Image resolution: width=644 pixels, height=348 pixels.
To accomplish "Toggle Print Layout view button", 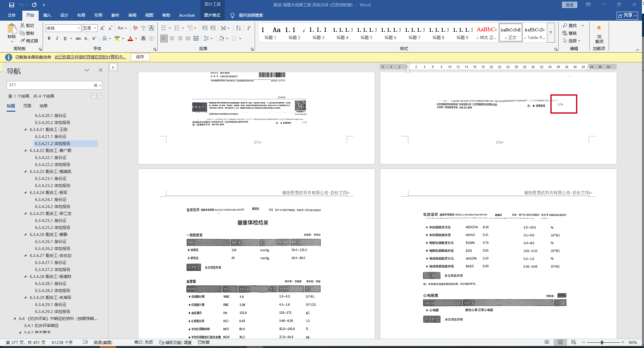I will pyautogui.click(x=560, y=342).
